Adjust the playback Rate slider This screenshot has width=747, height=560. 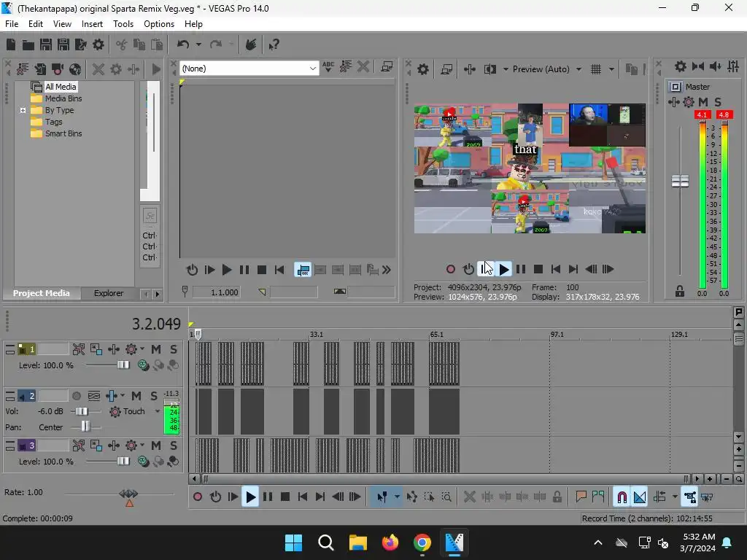click(x=128, y=494)
